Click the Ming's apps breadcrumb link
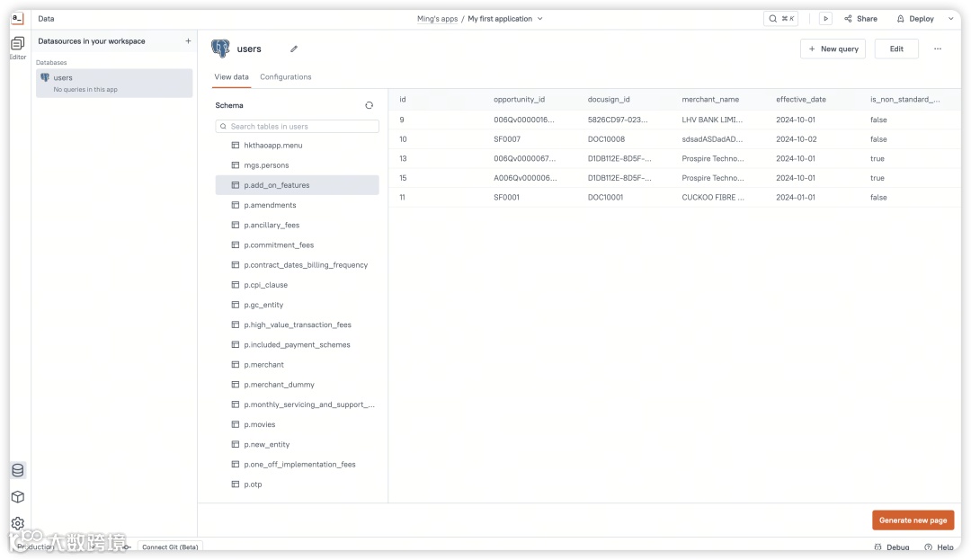 pos(437,19)
